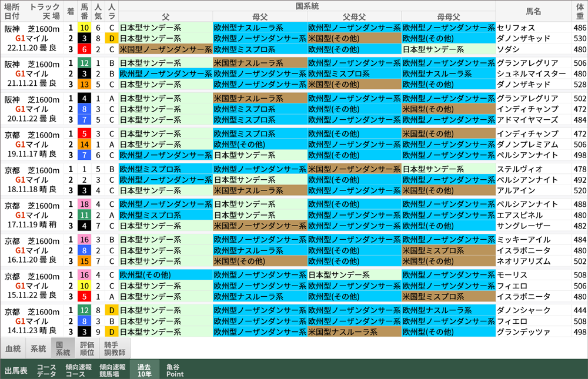Select 過去10年 in bottom bar

[x=145, y=370]
